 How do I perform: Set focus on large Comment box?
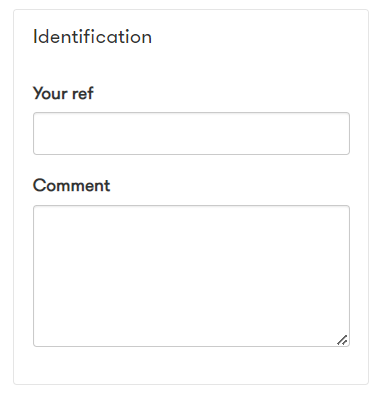pos(191,276)
